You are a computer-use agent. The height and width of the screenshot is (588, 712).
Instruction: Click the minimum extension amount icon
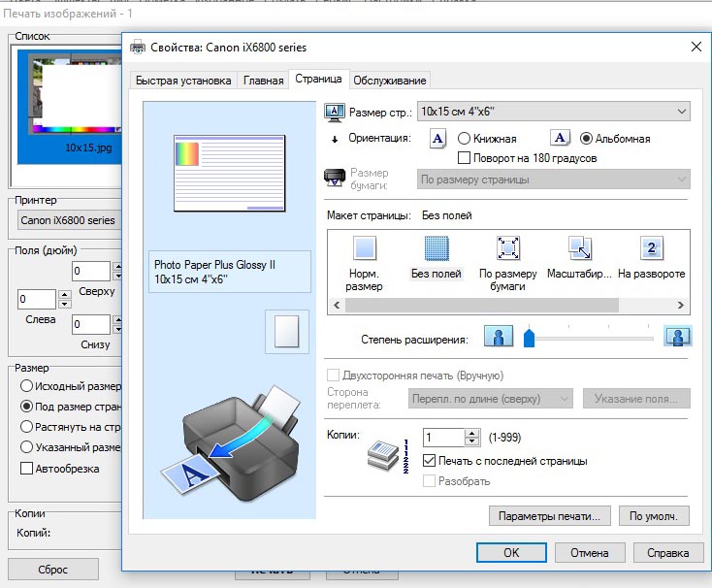tap(499, 337)
